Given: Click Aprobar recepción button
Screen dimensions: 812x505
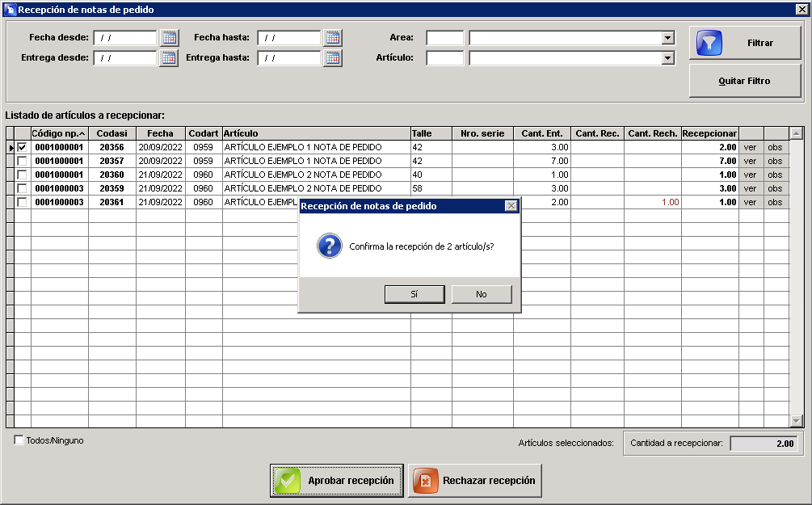Looking at the screenshot, I should pos(337,481).
